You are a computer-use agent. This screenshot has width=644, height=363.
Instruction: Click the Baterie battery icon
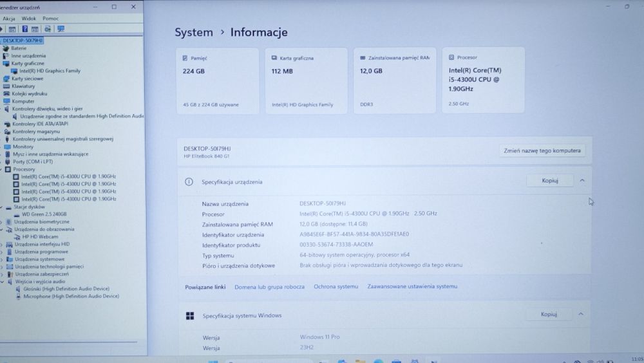coord(6,48)
